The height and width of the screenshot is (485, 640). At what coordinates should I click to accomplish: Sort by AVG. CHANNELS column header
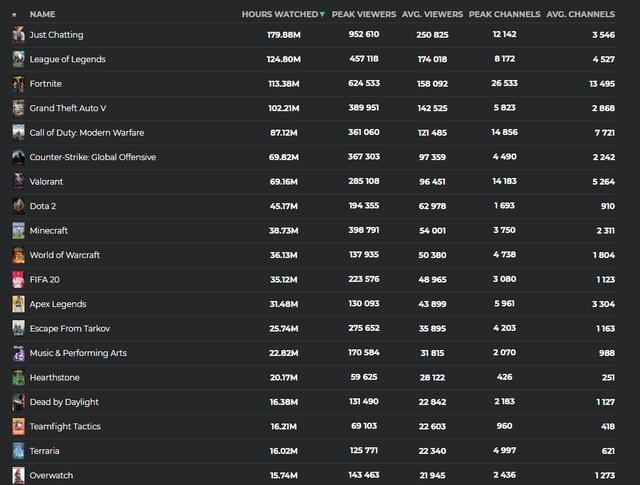pos(580,14)
